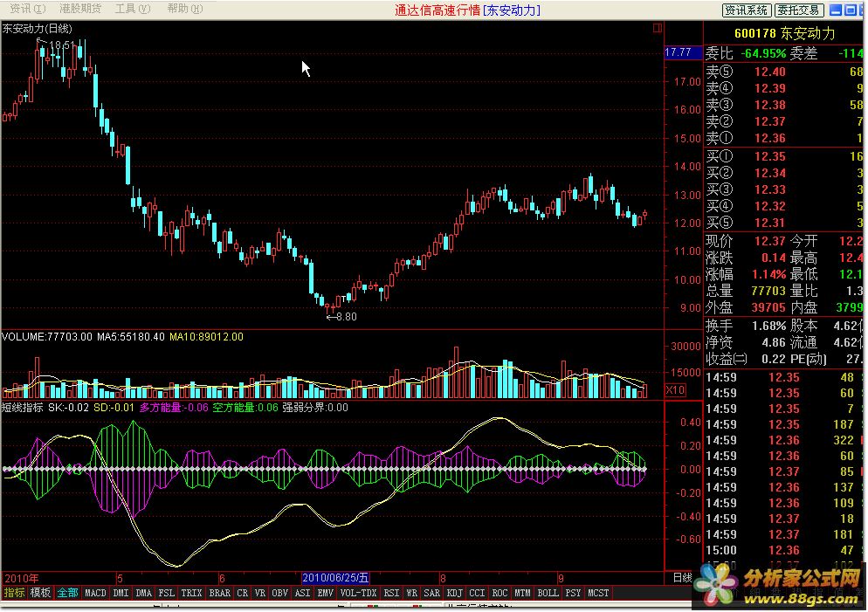Switch to the CR indicator
868x612 pixels.
pos(243,593)
